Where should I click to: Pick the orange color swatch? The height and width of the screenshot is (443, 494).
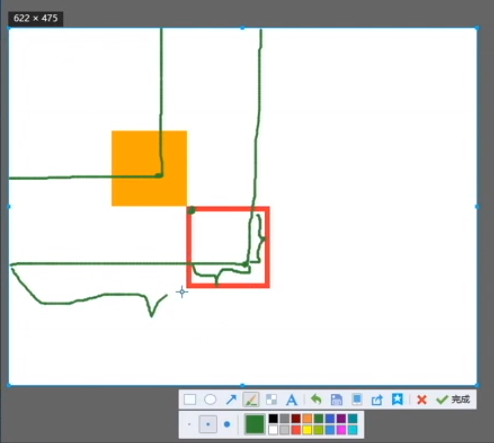pyautogui.click(x=307, y=418)
